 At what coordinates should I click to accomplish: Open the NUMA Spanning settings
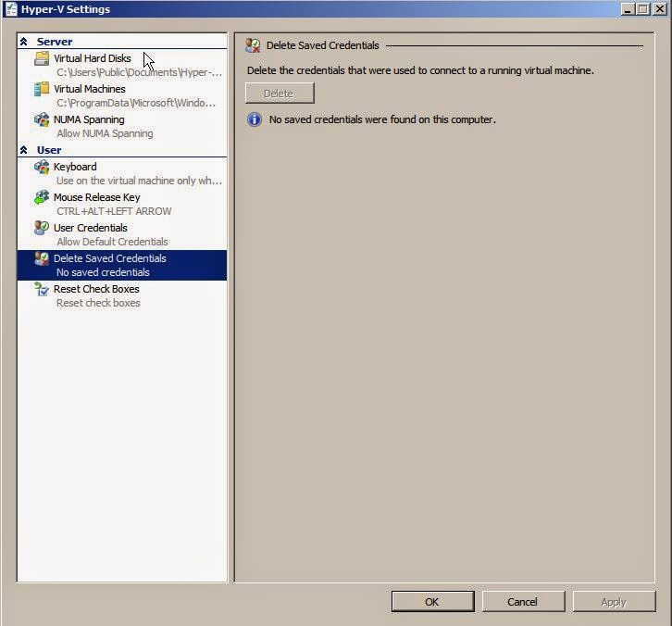(122, 126)
